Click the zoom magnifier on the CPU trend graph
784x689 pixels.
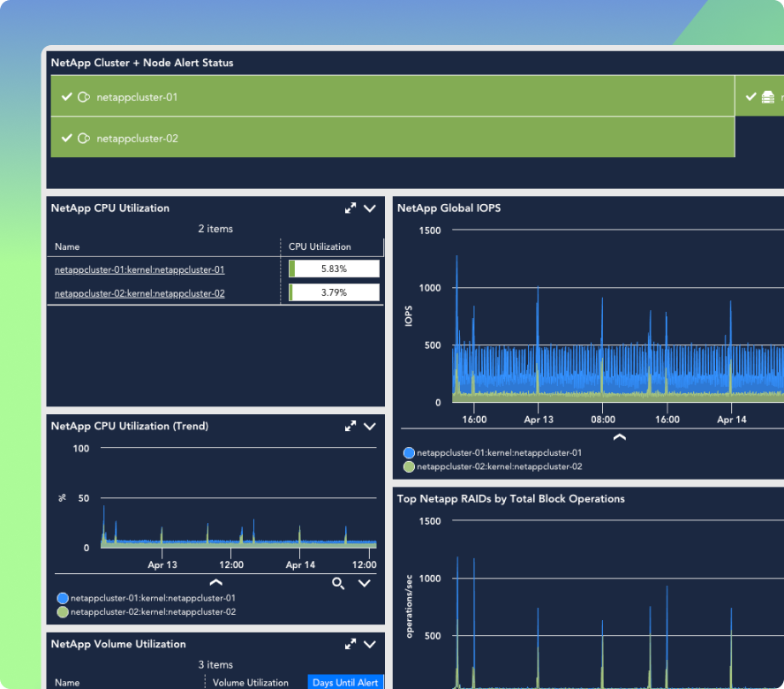pyautogui.click(x=338, y=583)
